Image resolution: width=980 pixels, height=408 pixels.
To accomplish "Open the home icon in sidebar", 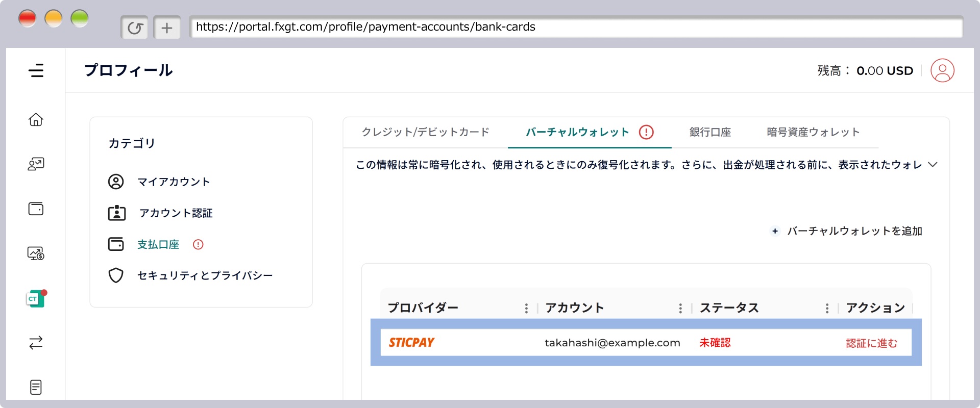I will pyautogui.click(x=36, y=119).
